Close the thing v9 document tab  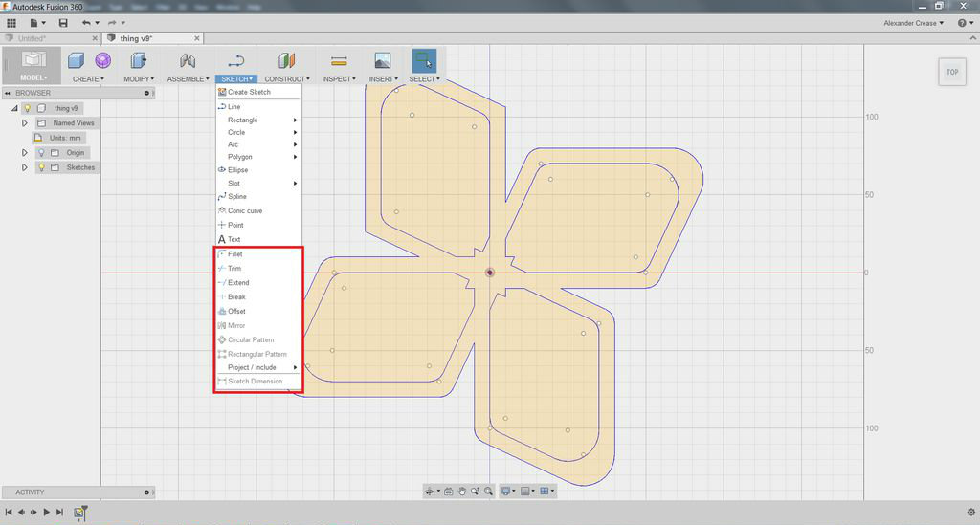(x=197, y=38)
